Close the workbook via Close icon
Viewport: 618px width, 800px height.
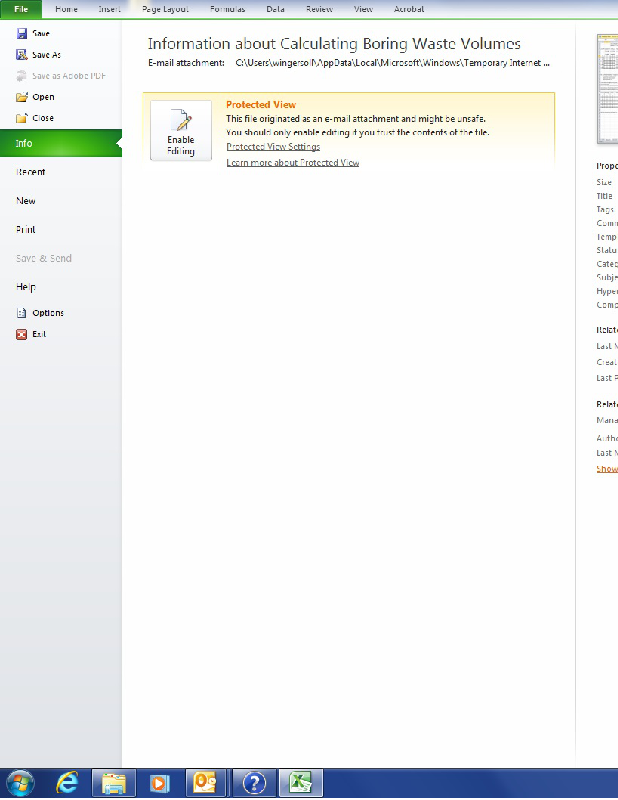pos(22,118)
